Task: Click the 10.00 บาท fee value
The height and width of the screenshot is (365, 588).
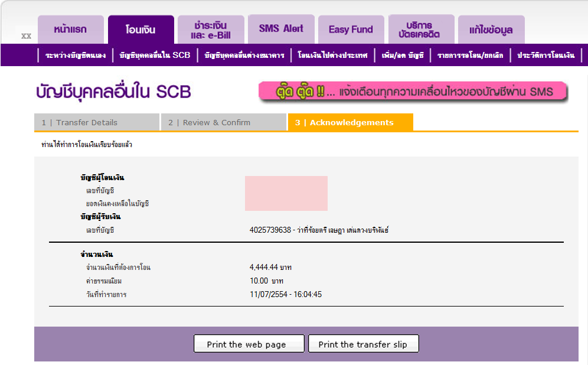Action: coord(267,281)
